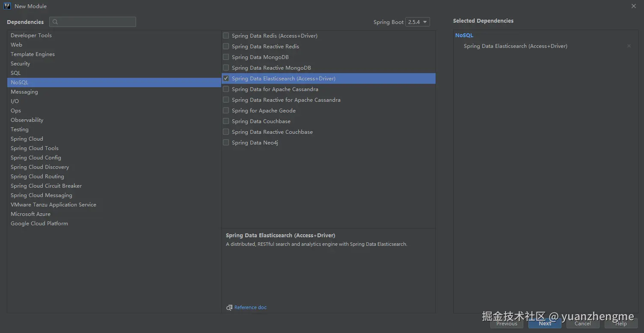This screenshot has width=644, height=333.
Task: Uncheck Spring Data Elasticsearch (Access+Driver)
Action: [226, 78]
